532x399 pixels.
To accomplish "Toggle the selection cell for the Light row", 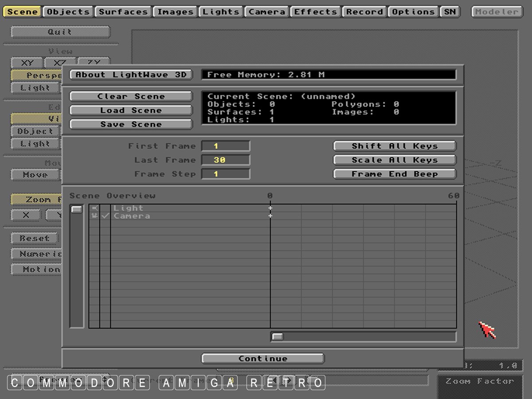I will click(x=105, y=208).
